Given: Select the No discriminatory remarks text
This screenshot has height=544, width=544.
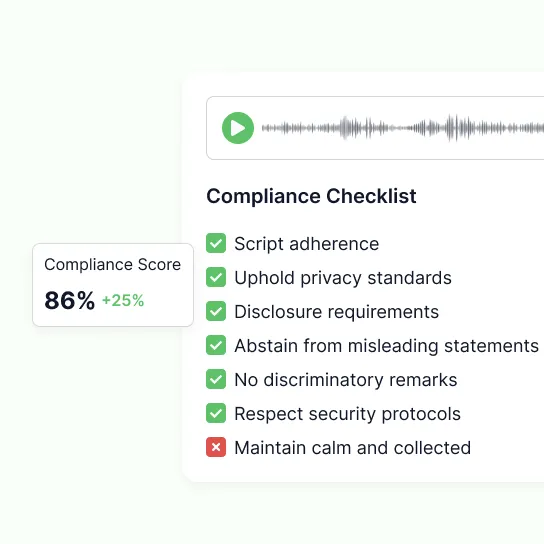Looking at the screenshot, I should [346, 380].
